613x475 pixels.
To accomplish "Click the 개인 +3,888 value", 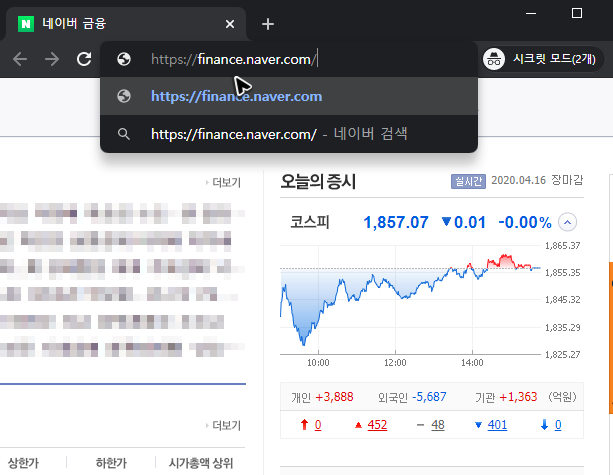I will point(334,397).
